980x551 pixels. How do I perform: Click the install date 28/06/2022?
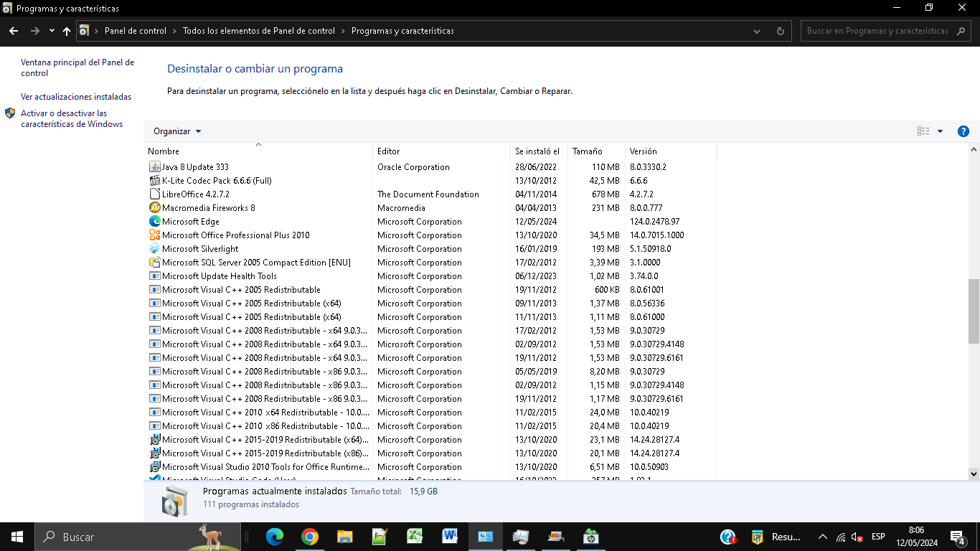click(x=536, y=167)
